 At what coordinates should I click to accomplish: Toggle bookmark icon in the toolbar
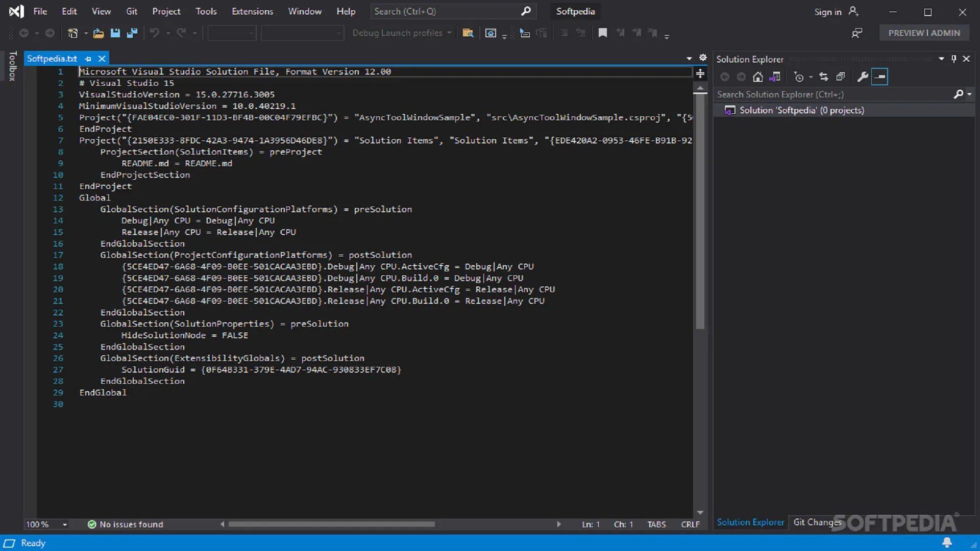[x=603, y=33]
